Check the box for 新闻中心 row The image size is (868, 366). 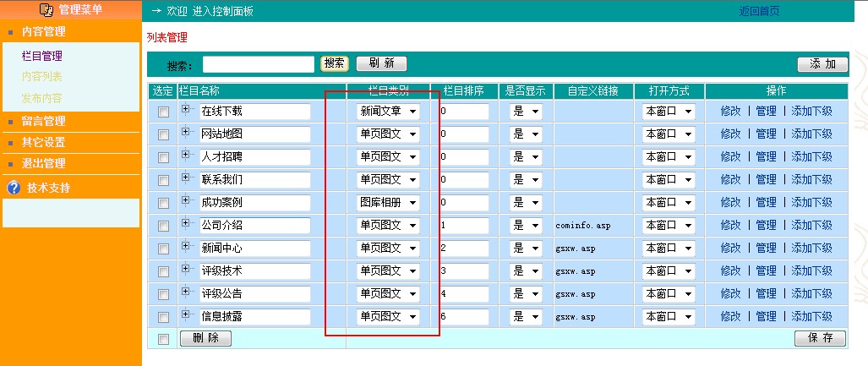(x=163, y=249)
